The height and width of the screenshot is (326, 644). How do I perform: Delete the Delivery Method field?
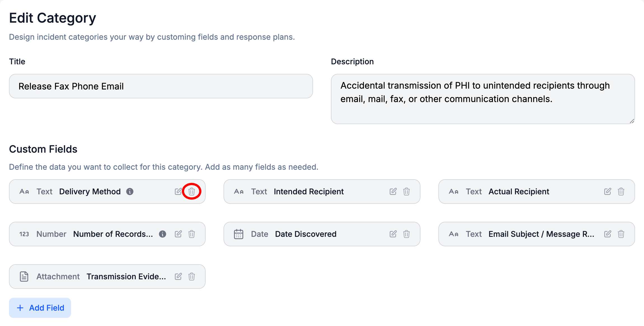coord(192,192)
